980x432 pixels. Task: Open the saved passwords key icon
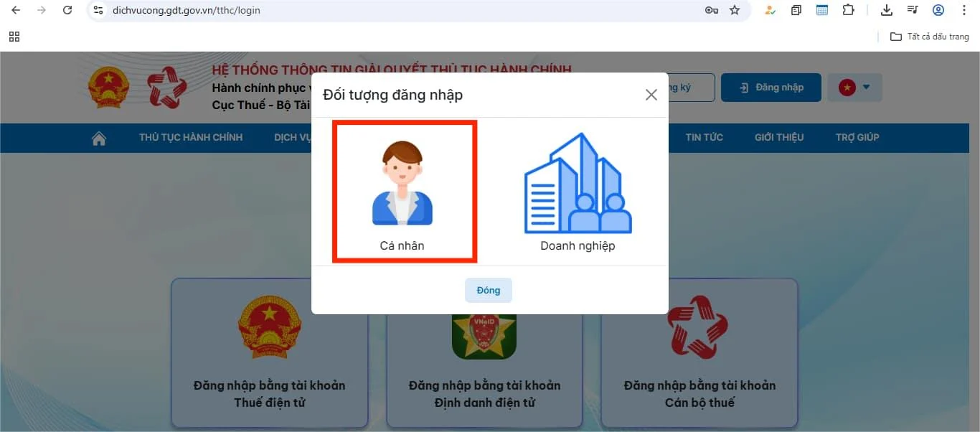(x=712, y=10)
